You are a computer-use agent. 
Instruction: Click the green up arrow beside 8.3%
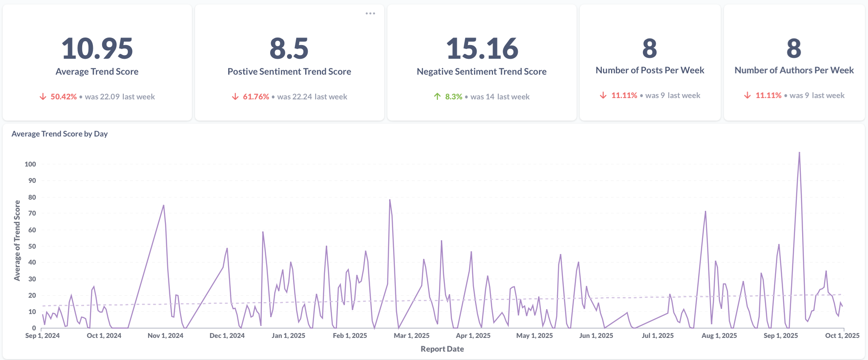(x=437, y=97)
